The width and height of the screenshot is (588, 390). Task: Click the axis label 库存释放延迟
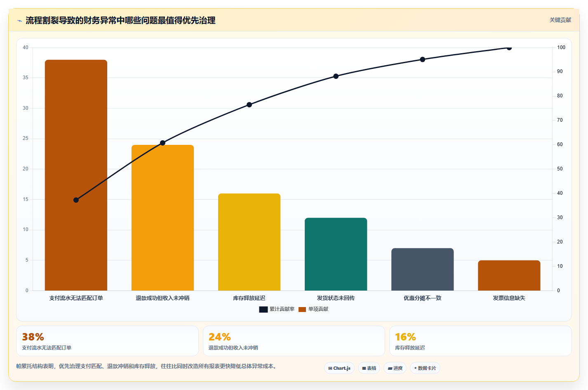pos(249,298)
